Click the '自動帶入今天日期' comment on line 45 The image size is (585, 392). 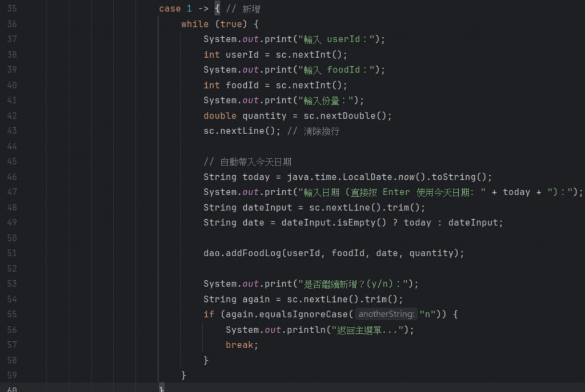pos(255,161)
